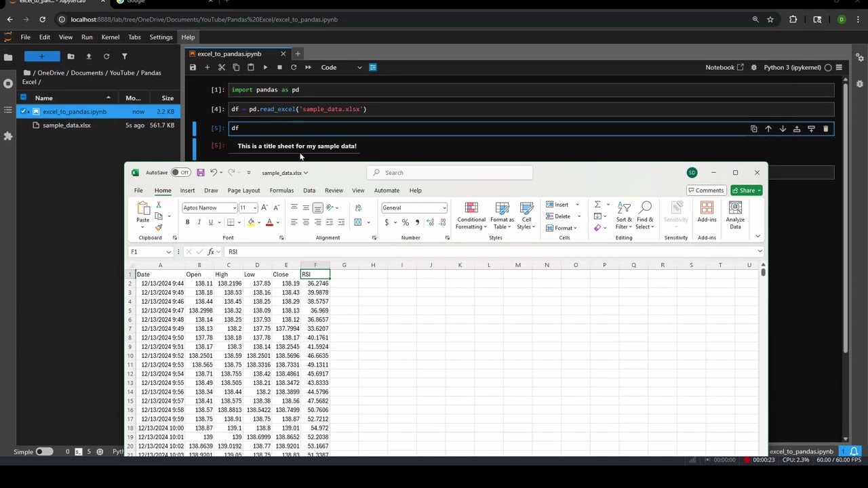This screenshot has height=488, width=868.
Task: Collapse the Excel ribbon with the chevron
Action: click(x=757, y=237)
